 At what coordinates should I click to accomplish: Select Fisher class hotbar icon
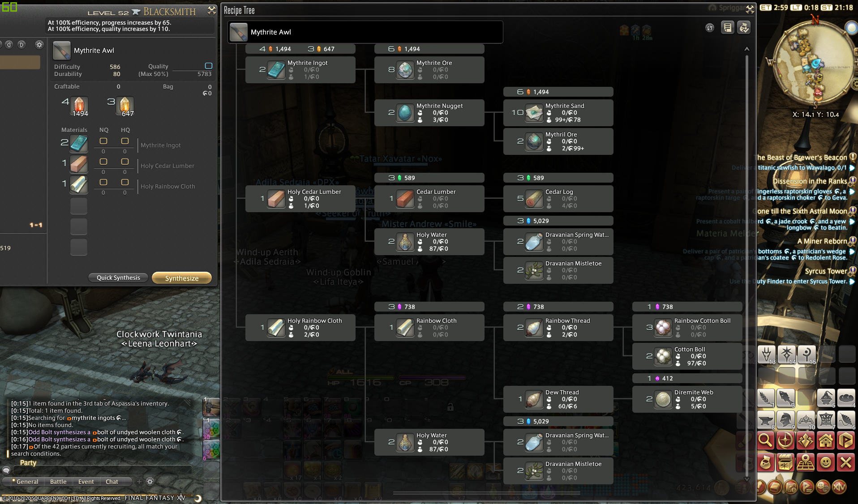coord(786,398)
